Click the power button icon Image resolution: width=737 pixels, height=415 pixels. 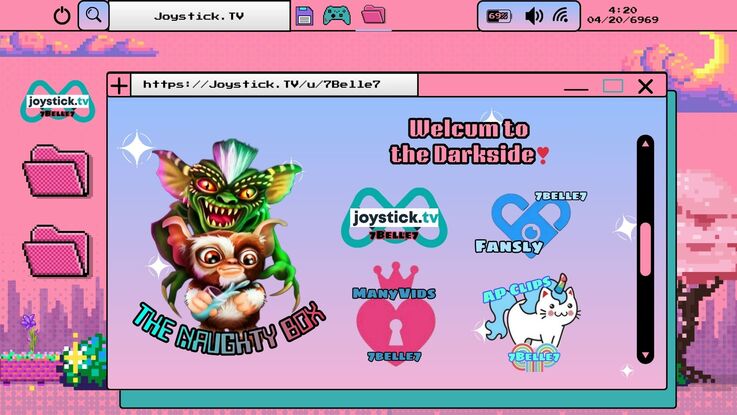coord(62,16)
